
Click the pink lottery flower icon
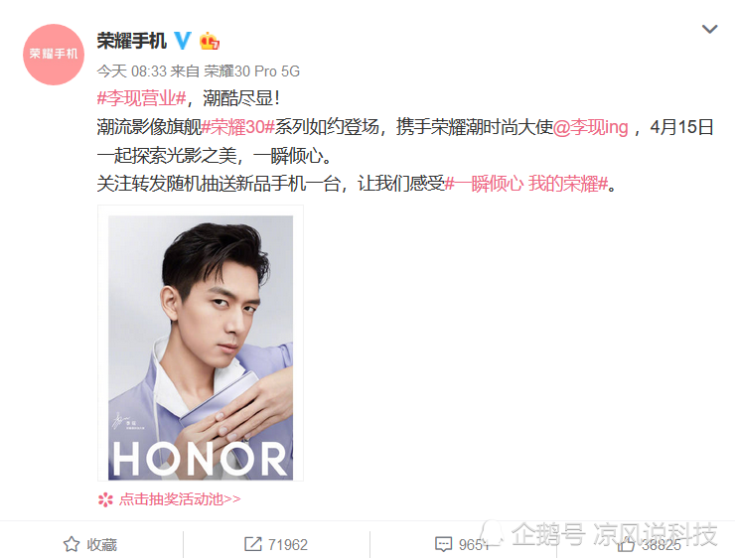tap(105, 499)
